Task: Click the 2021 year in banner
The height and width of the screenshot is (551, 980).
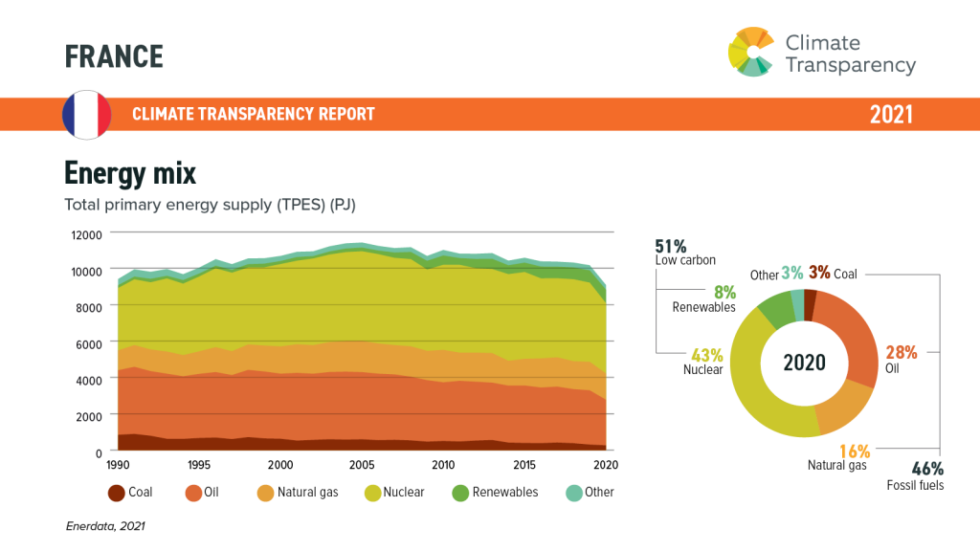Action: coord(891,115)
